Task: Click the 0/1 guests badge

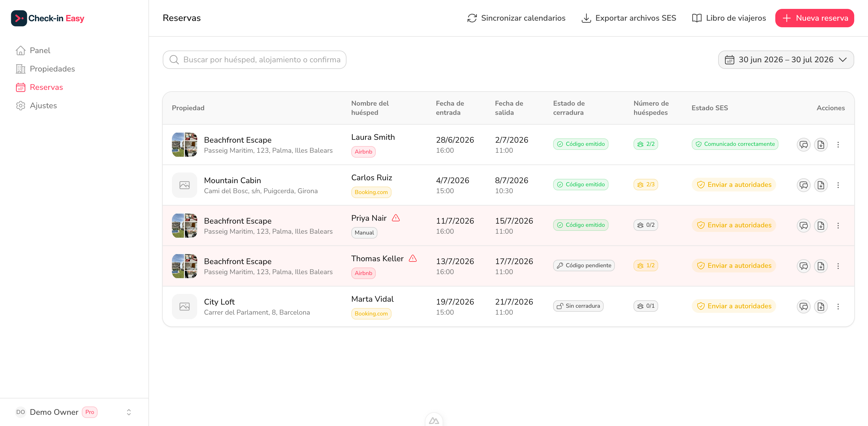Action: click(646, 306)
